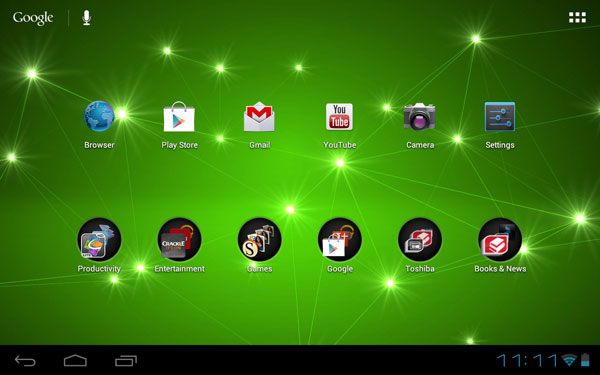Open the Games folder
Screen dimensions: 600x375
(259, 240)
